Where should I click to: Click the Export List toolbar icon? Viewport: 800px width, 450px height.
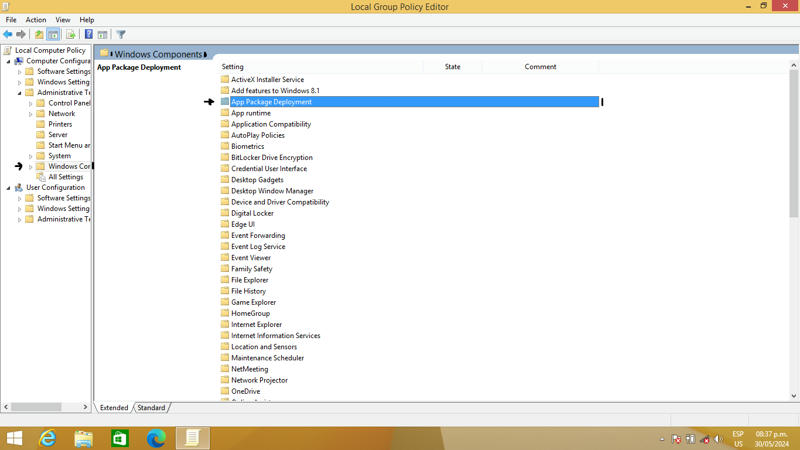pyautogui.click(x=71, y=34)
